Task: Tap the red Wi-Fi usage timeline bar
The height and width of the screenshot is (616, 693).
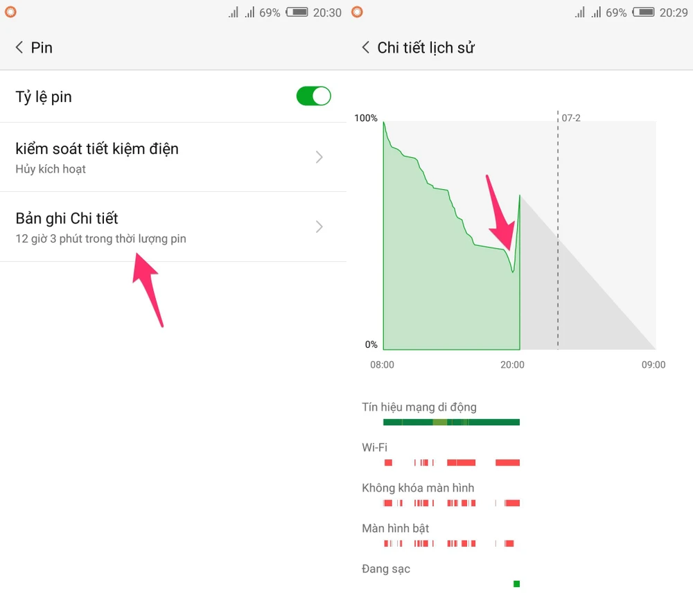Action: tap(461, 462)
